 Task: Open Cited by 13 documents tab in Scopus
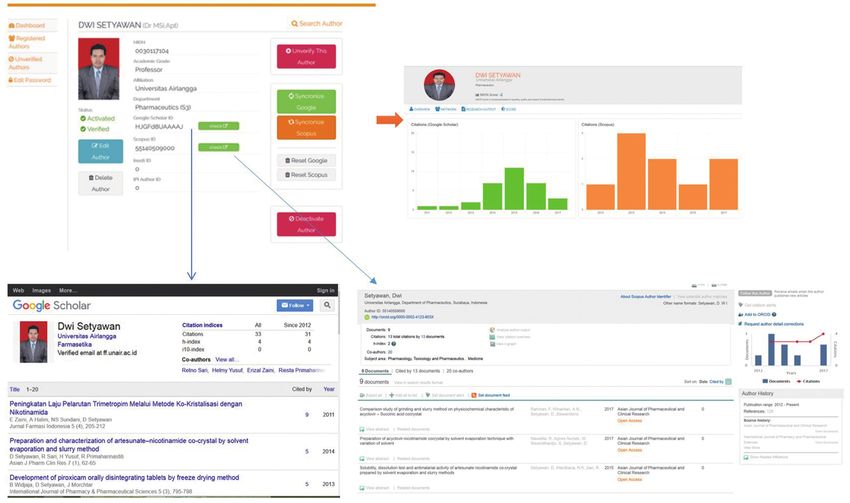click(x=417, y=371)
